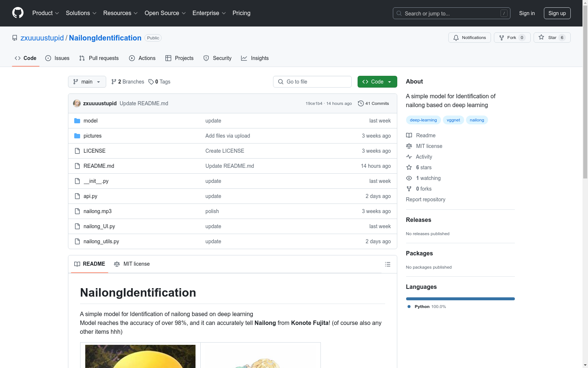Click the commit history clock icon

click(361, 103)
